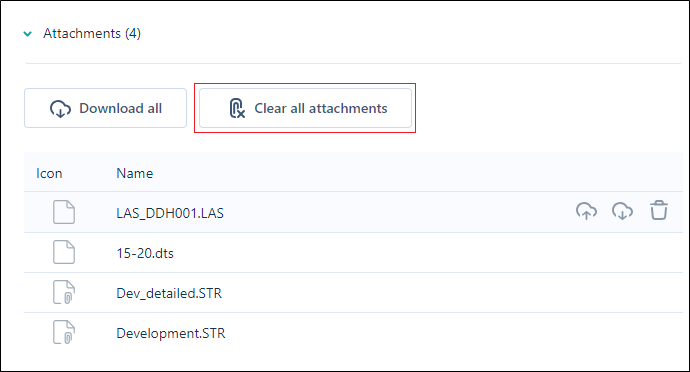The image size is (690, 372).
Task: Select the Development.STR file name
Action: click(x=171, y=333)
